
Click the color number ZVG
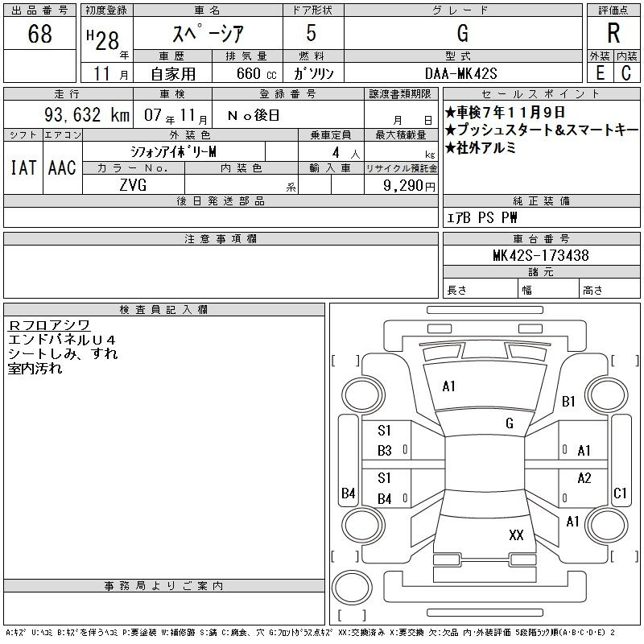point(133,185)
